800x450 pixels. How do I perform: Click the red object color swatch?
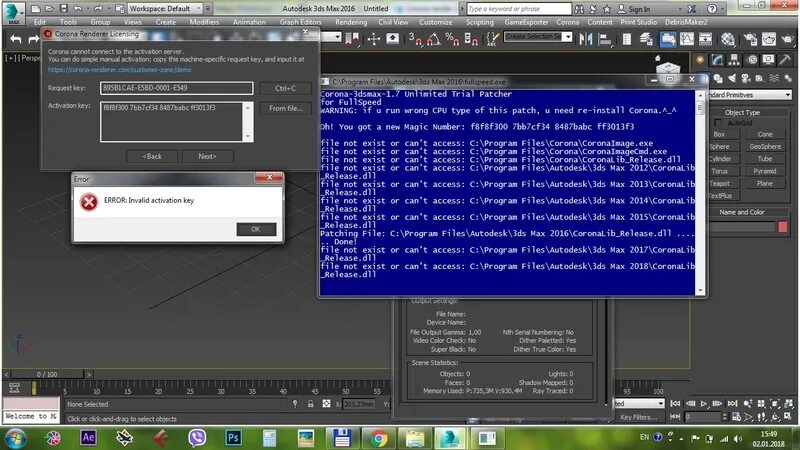[x=783, y=227]
